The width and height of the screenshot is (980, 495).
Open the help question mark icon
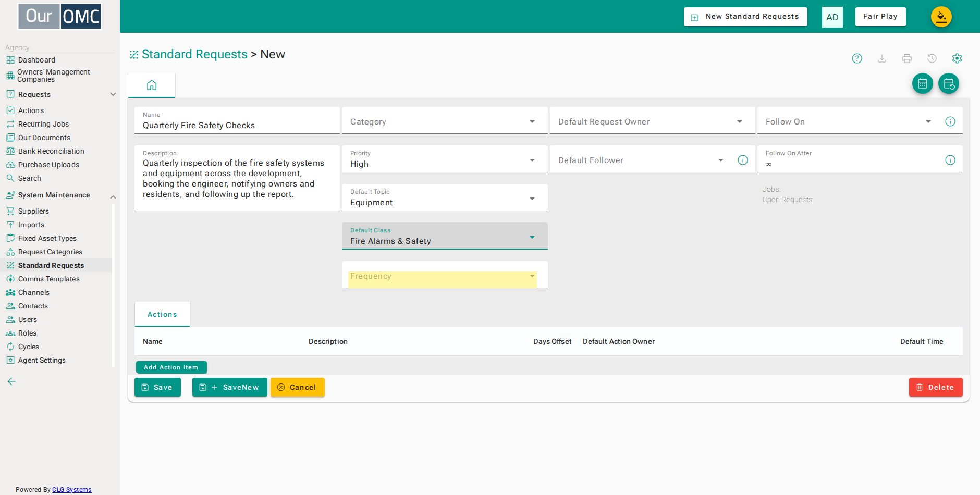(x=857, y=58)
